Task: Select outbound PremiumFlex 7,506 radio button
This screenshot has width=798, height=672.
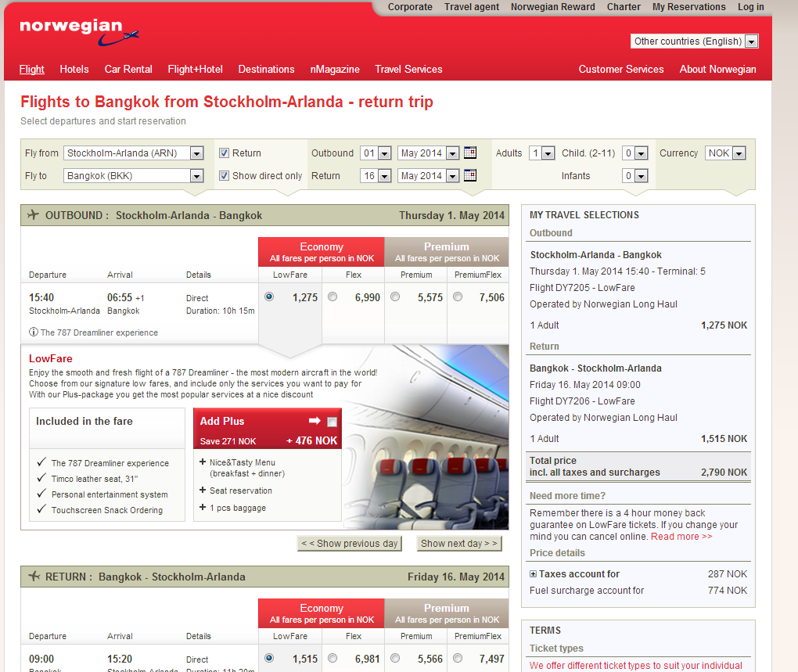Action: tap(458, 296)
